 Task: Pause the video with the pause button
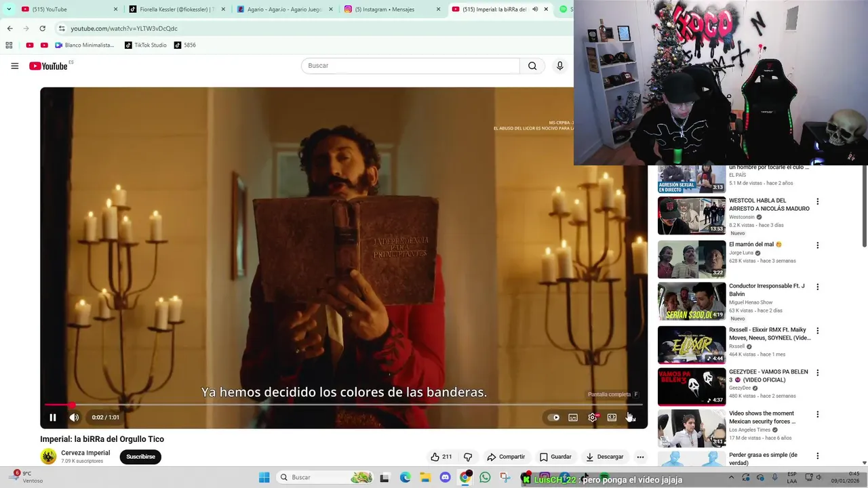53,418
